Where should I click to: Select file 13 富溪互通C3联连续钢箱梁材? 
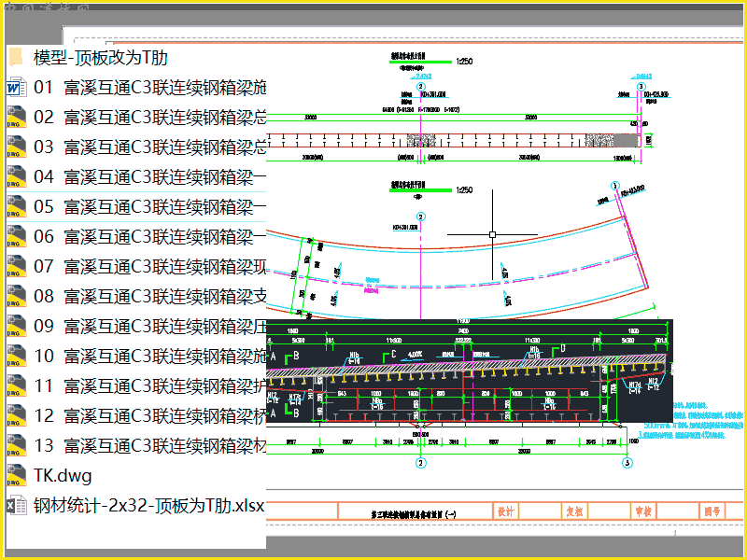(136, 446)
